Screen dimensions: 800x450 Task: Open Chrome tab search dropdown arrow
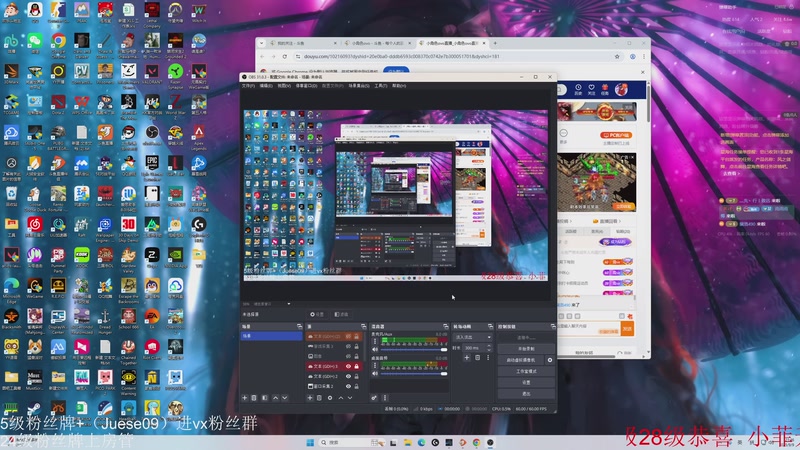pyautogui.click(x=262, y=43)
